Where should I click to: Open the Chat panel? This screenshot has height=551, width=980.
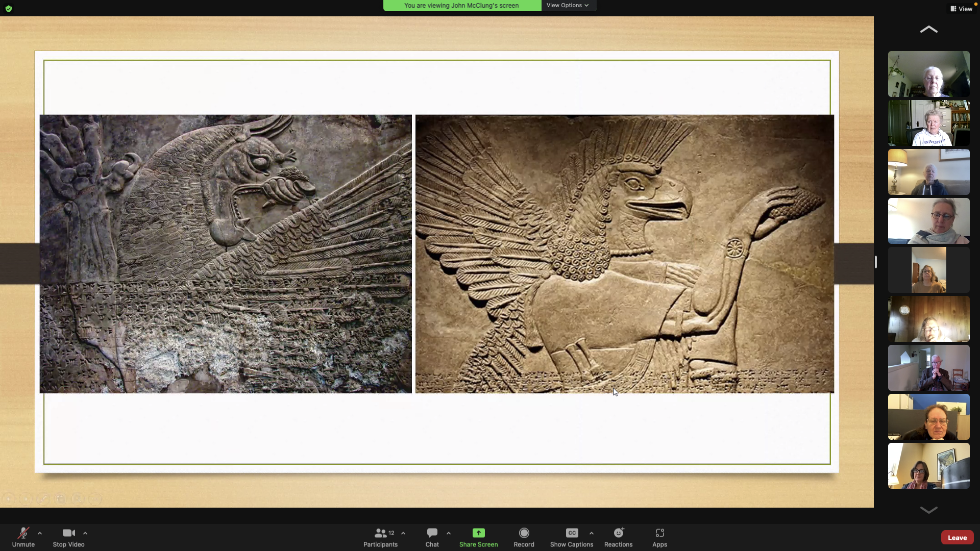pyautogui.click(x=432, y=533)
